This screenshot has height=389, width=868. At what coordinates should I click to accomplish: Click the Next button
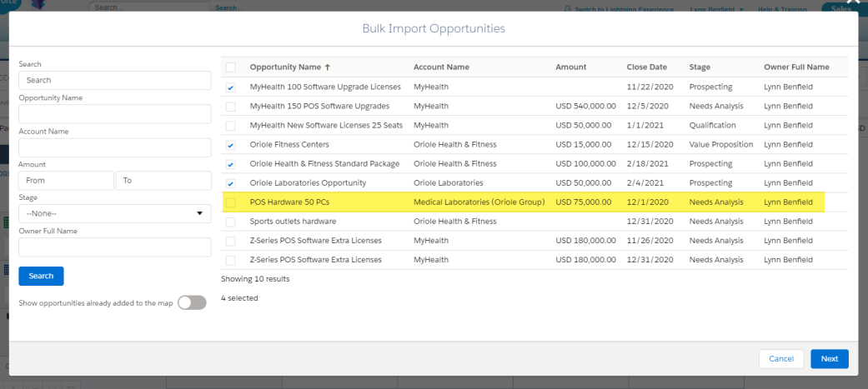830,358
